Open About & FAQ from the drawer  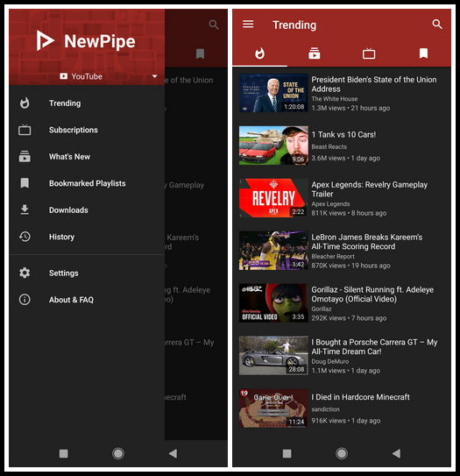pos(87,300)
